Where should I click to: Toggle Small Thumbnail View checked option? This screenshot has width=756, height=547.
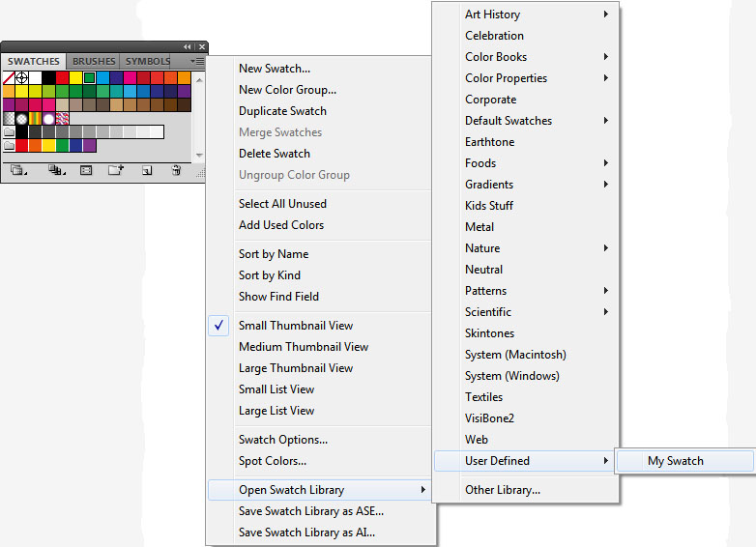(296, 326)
